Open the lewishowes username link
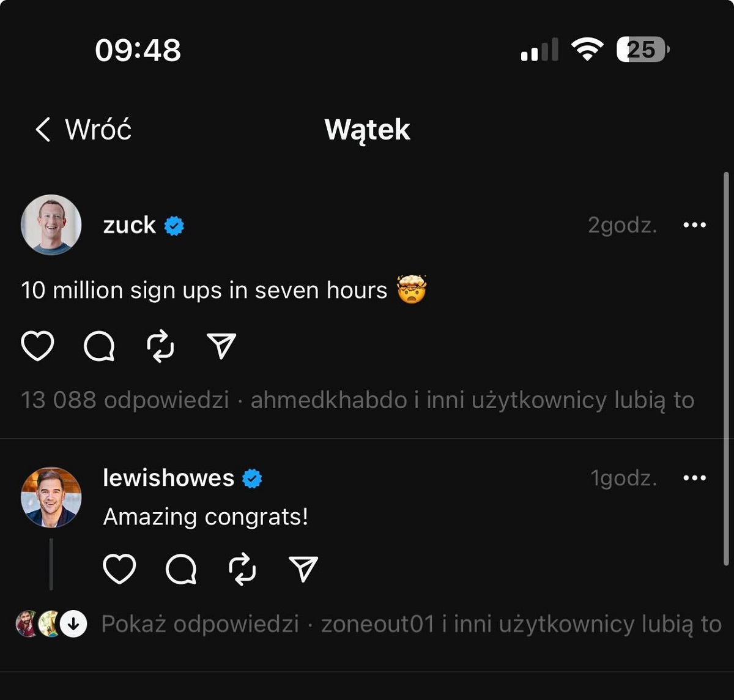 point(168,478)
